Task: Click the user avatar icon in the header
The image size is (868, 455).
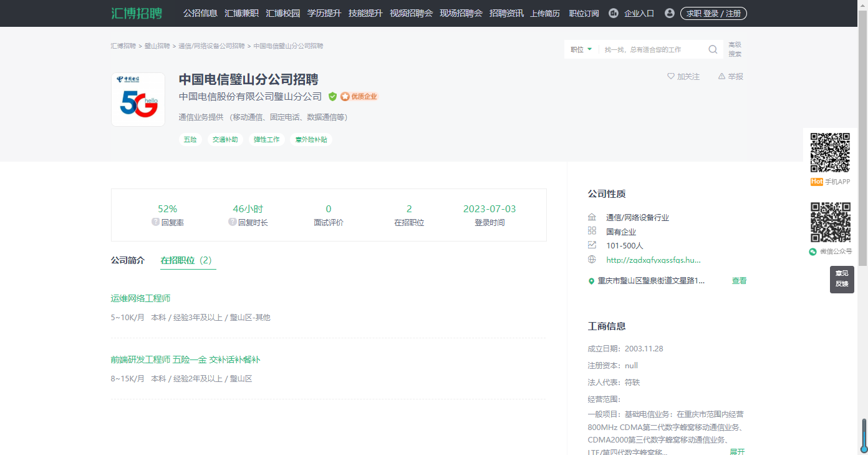Action: pyautogui.click(x=670, y=13)
